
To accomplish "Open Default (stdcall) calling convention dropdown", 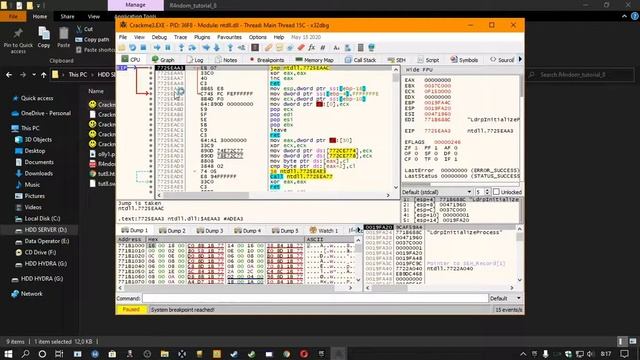I will [x=437, y=192].
